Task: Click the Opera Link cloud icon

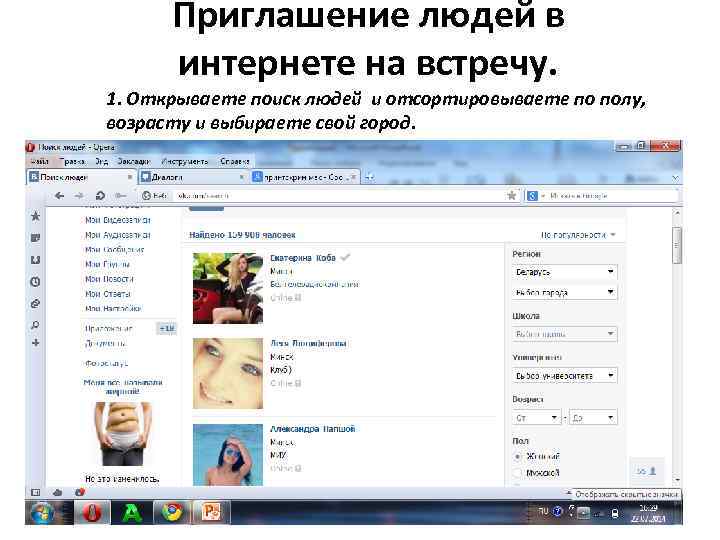Action: [57, 492]
